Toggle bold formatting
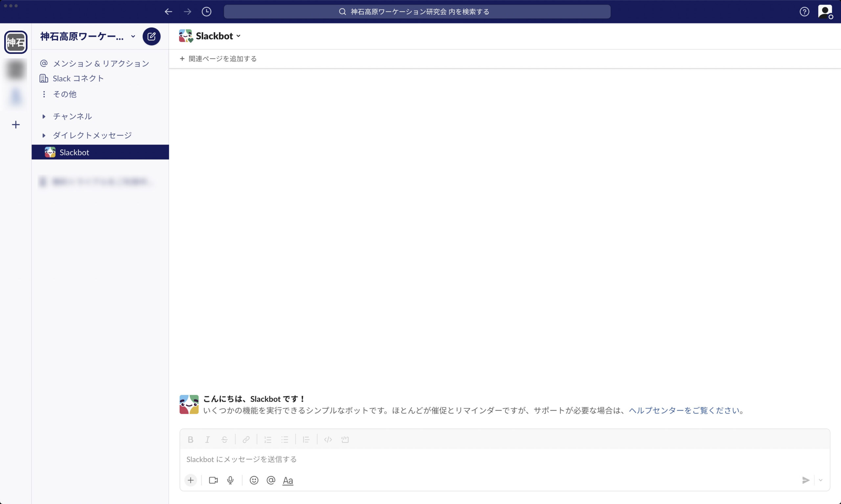The width and height of the screenshot is (841, 504). click(x=190, y=439)
